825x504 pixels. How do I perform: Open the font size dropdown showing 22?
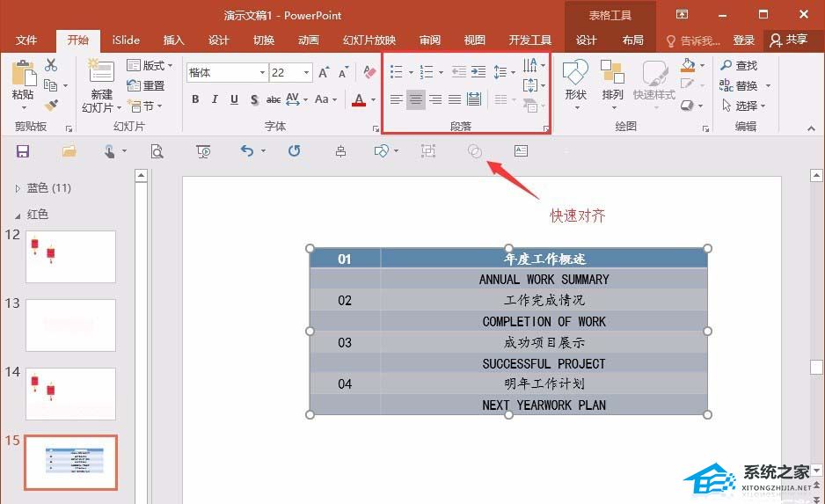coord(306,73)
